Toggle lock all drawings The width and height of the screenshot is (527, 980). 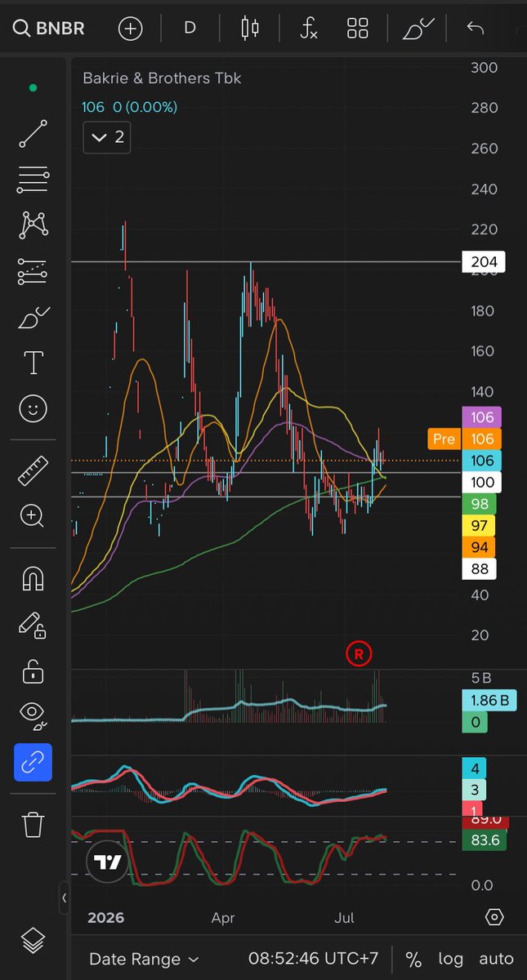pos(33,671)
